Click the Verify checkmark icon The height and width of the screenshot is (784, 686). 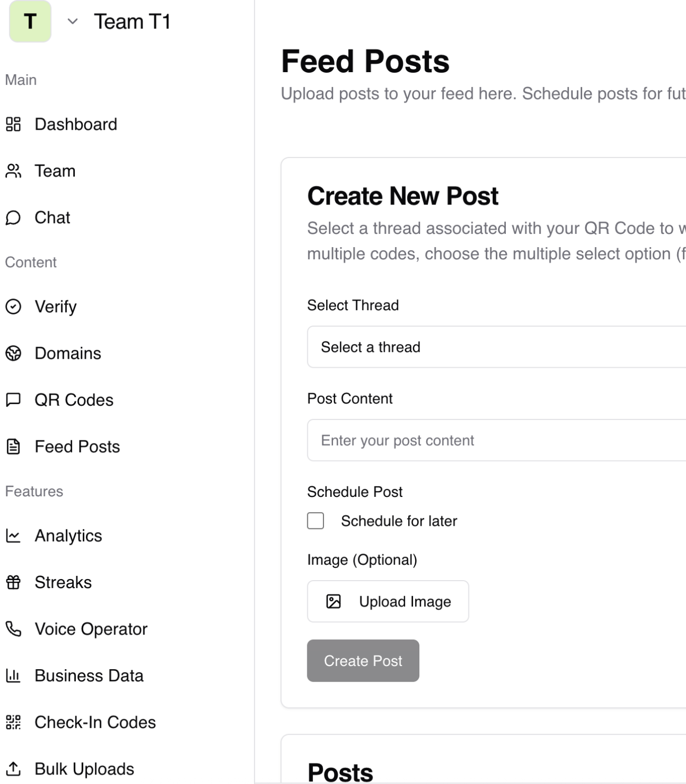pos(13,307)
